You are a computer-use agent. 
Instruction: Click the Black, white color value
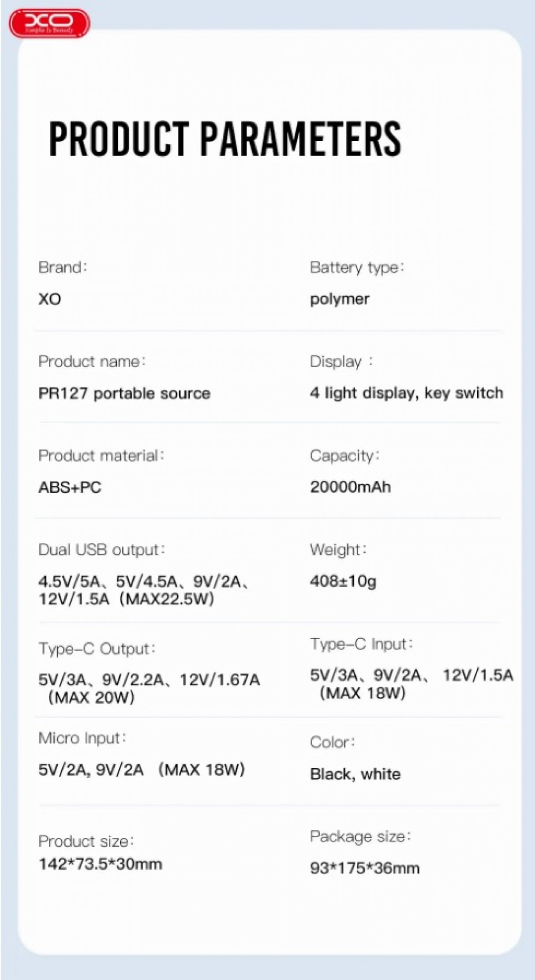click(x=355, y=774)
